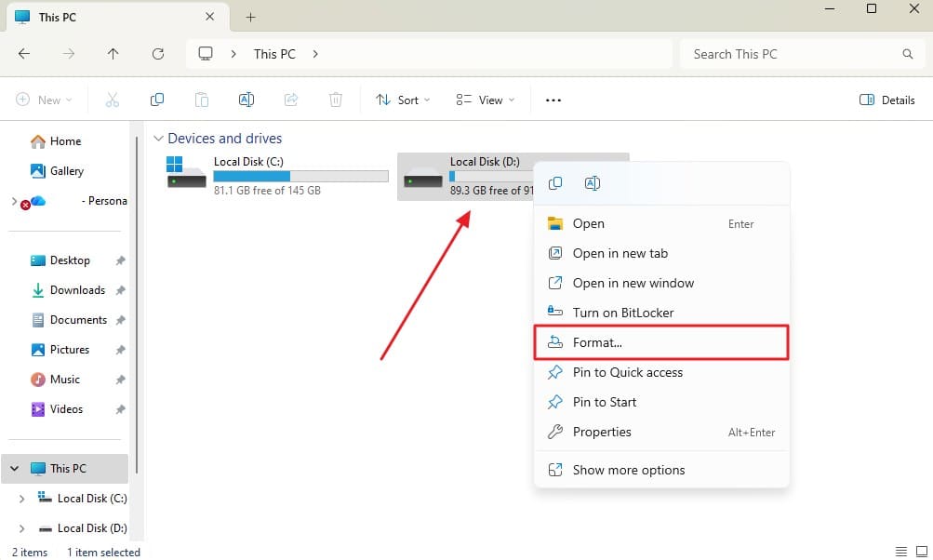Select Pin to Start
The image size is (933, 560).
(x=661, y=402)
